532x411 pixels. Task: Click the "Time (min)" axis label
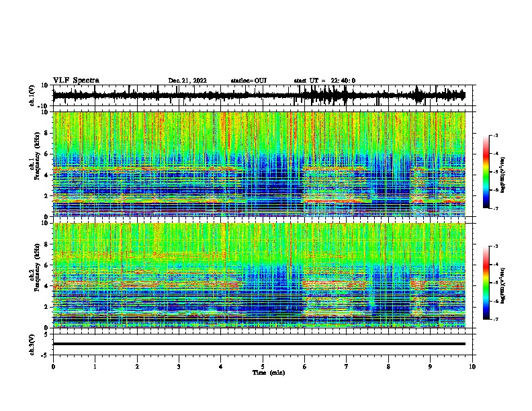pos(269,373)
